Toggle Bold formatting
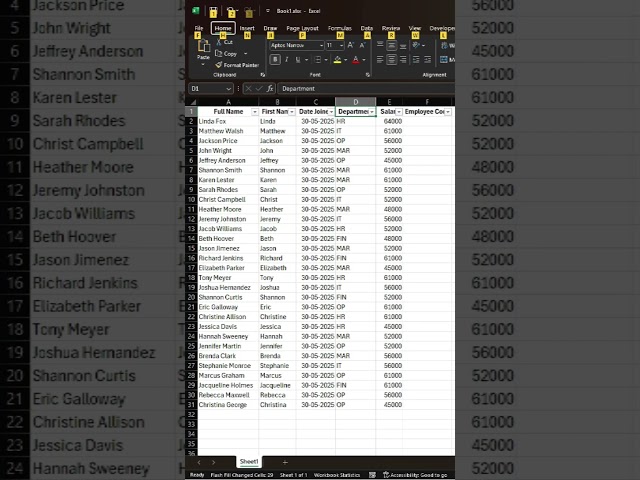640x480 pixels. tap(275, 60)
